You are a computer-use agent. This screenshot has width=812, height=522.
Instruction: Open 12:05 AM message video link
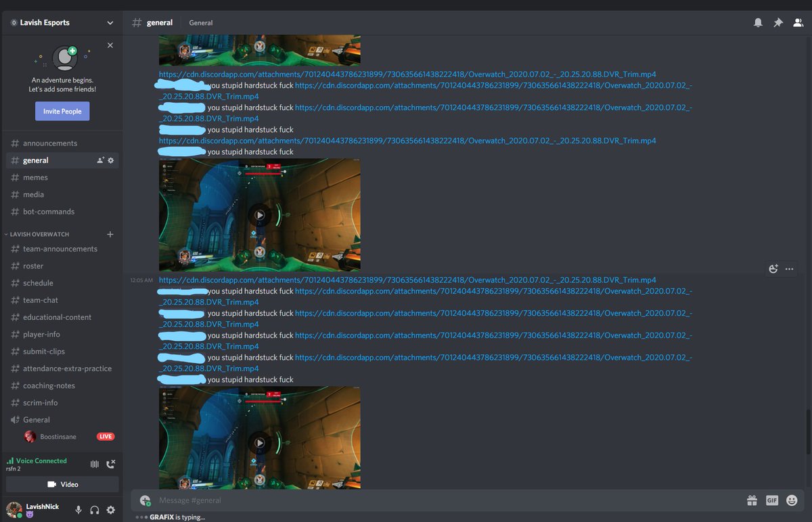[407, 280]
